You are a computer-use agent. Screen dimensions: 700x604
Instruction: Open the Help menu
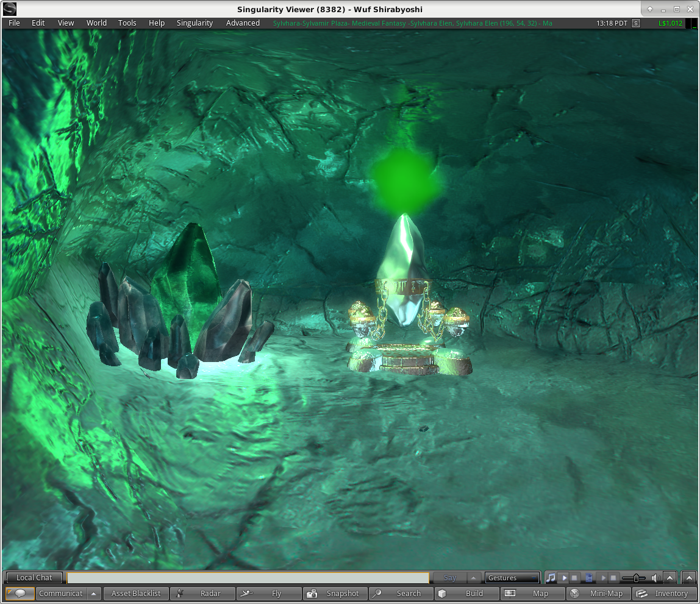pos(156,23)
